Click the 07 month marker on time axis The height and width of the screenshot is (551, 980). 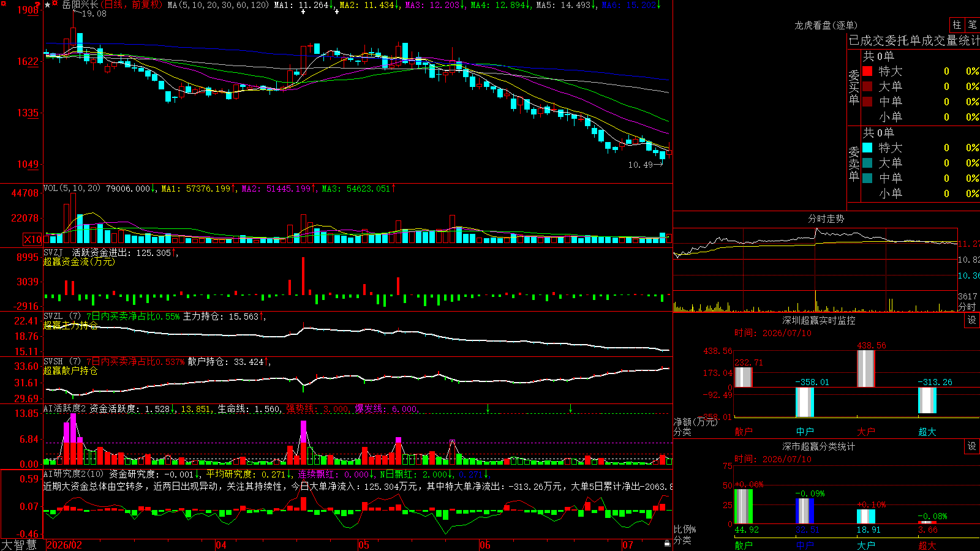[x=628, y=545]
